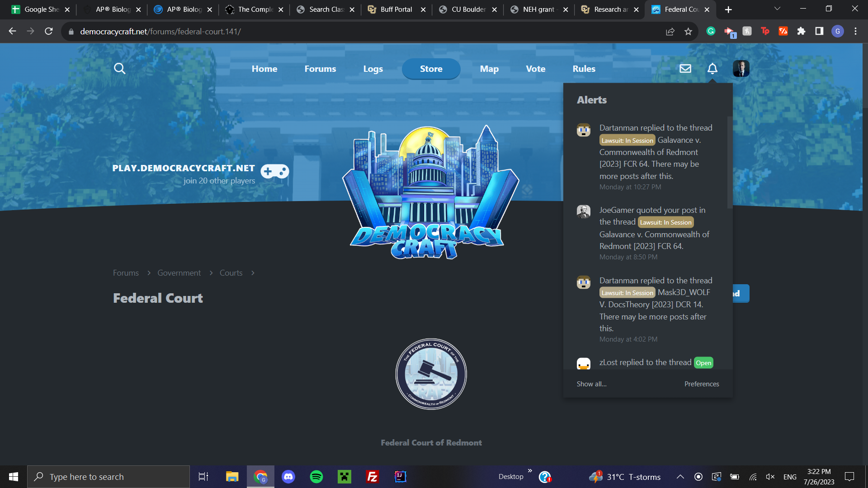Open the site search magnifier icon

(119, 69)
